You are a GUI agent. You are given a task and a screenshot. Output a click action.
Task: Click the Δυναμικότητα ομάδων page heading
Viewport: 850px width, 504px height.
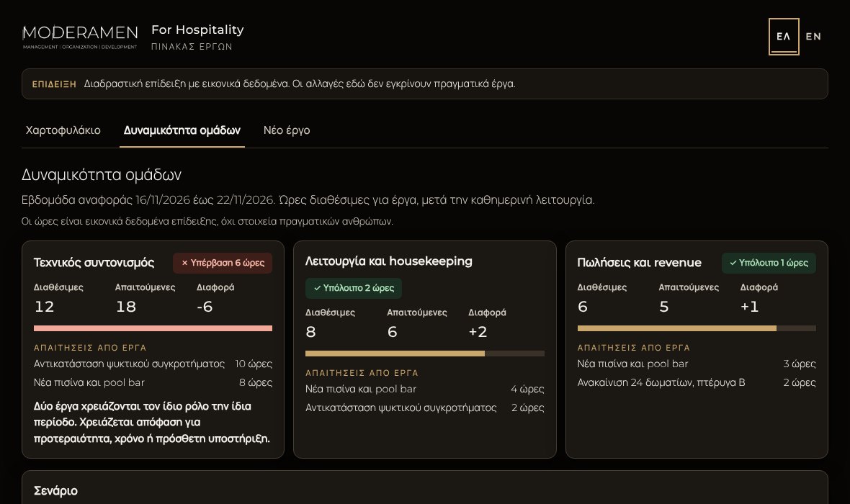(102, 174)
